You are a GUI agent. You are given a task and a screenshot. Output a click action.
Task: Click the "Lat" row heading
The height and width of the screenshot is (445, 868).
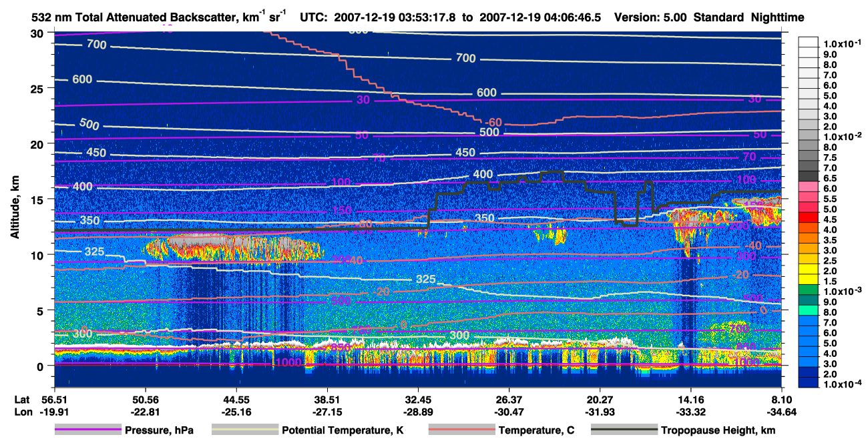tap(22, 399)
